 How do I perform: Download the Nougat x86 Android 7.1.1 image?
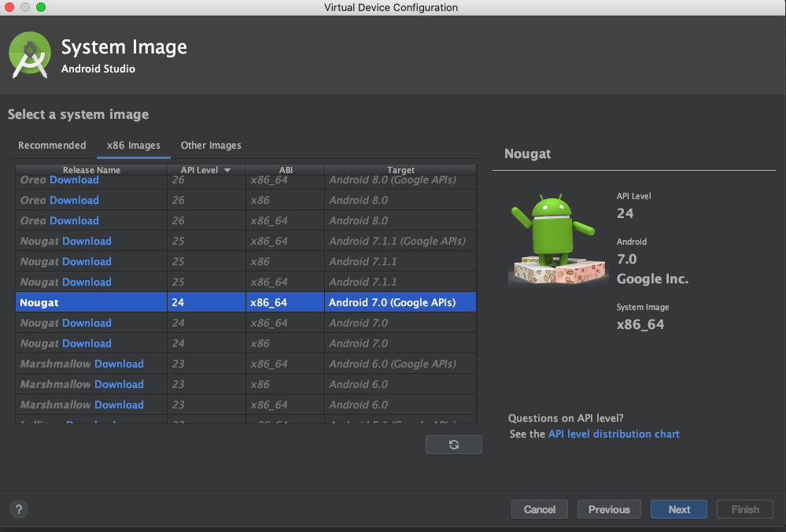[87, 262]
